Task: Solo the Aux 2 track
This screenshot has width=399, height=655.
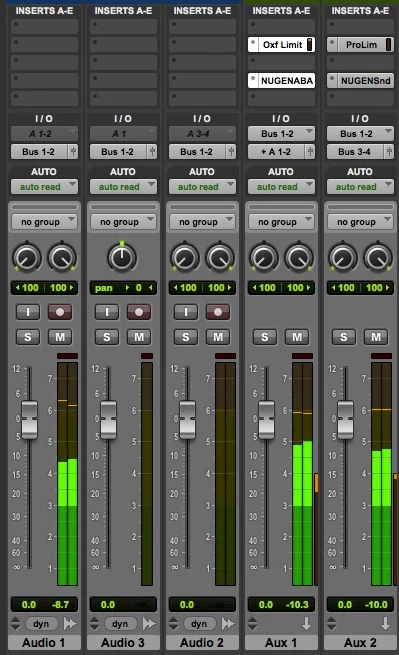Action: [x=344, y=337]
